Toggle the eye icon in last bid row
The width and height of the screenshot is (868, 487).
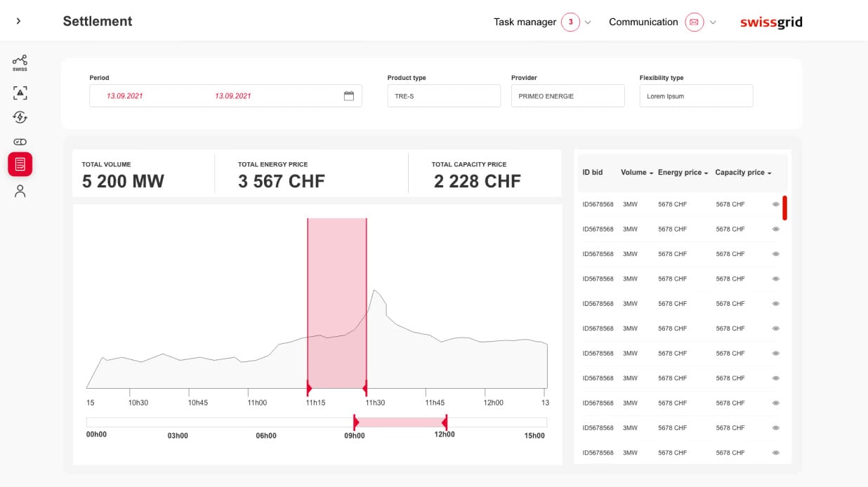coord(776,453)
